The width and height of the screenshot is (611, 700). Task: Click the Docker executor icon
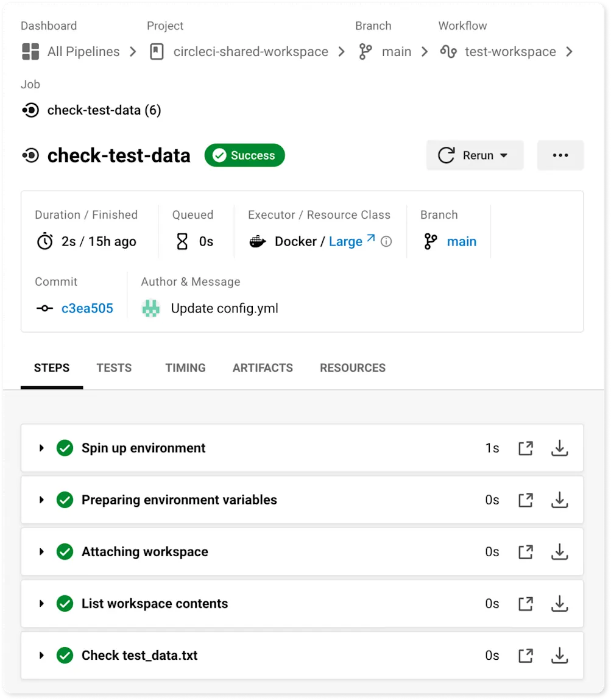(x=258, y=241)
